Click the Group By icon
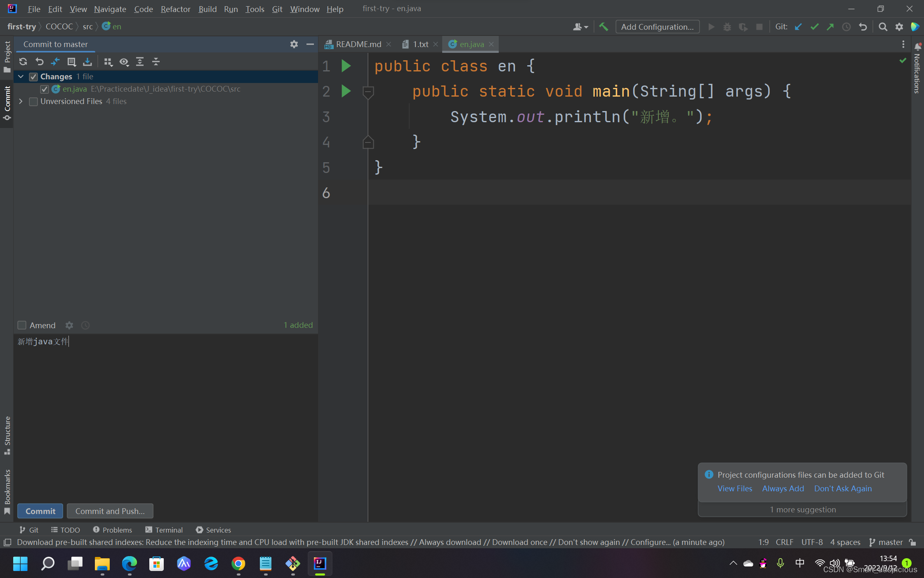 click(108, 62)
